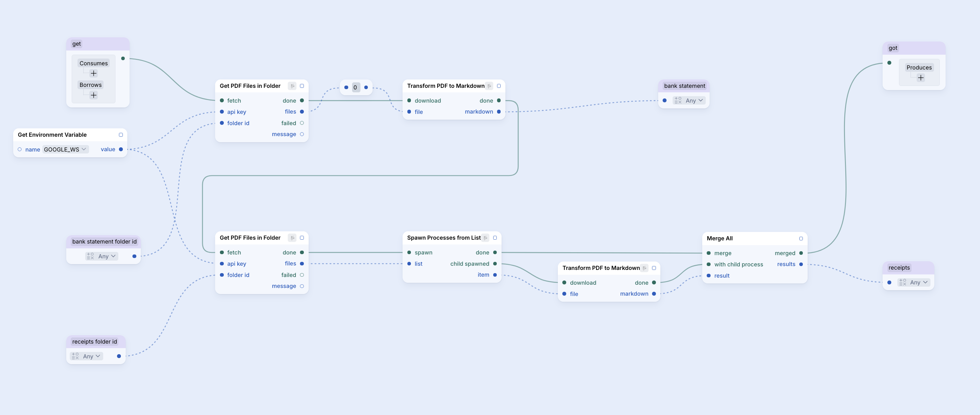
Task: Click type icon in bank statement folder id node
Action: (90, 256)
